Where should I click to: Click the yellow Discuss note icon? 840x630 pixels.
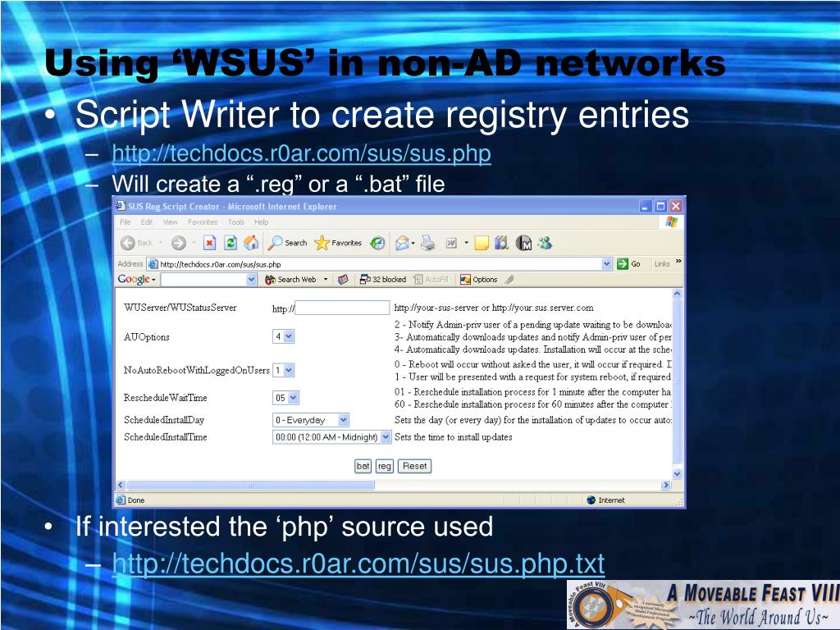pyautogui.click(x=482, y=244)
